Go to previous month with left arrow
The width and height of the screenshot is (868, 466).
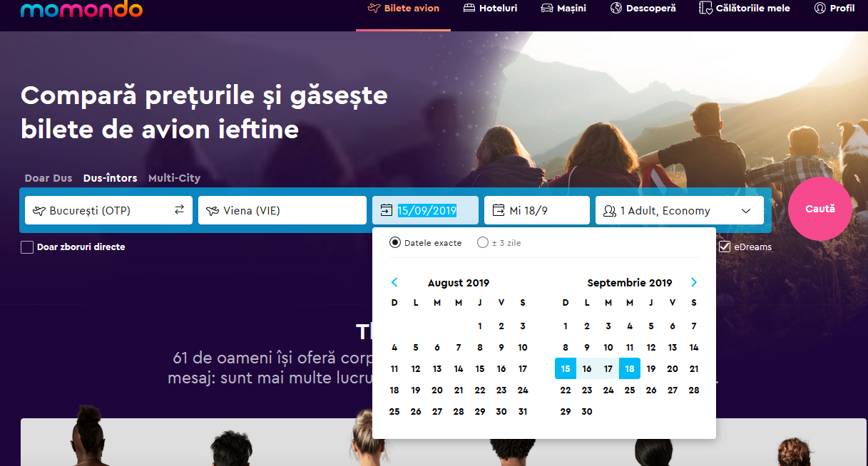tap(394, 282)
